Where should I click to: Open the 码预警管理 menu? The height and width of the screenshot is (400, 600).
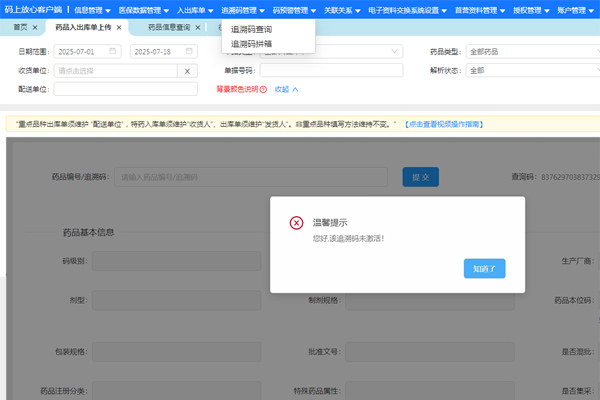click(x=294, y=9)
